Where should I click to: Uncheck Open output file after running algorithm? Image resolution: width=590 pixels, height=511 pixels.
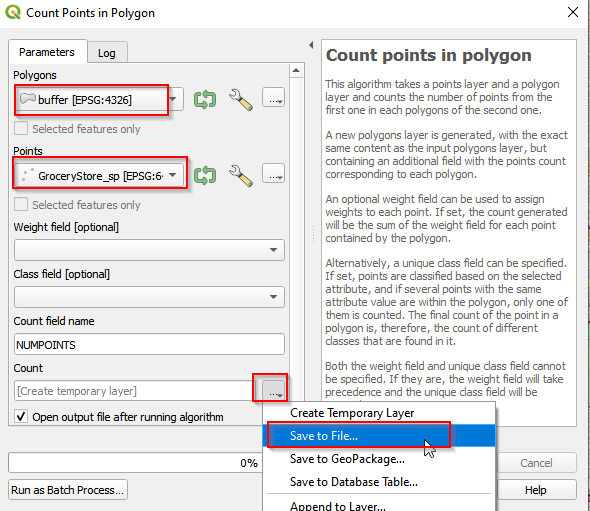21,417
